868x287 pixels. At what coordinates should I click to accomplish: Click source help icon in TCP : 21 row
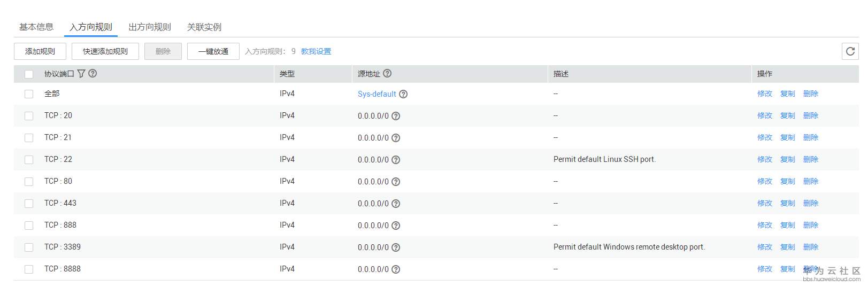(x=396, y=138)
